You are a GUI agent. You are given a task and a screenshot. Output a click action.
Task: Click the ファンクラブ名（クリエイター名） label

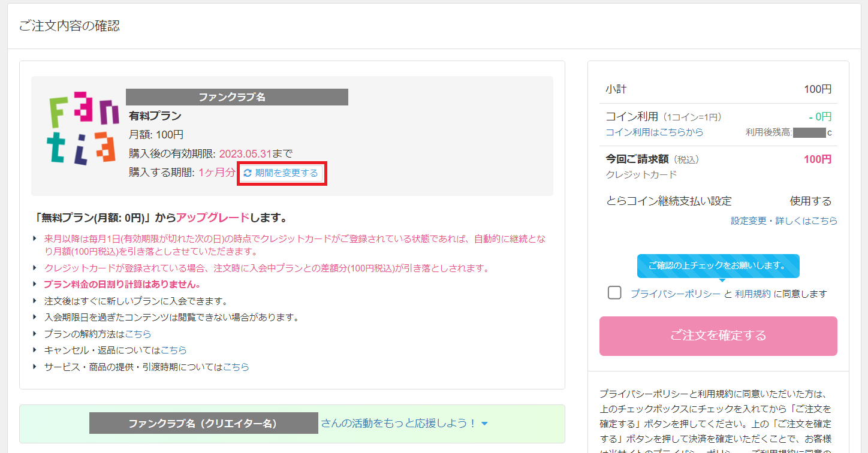tap(203, 423)
